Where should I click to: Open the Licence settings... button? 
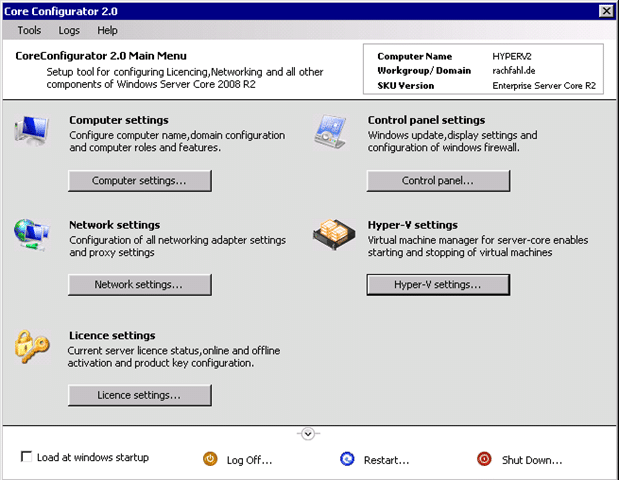tap(140, 395)
